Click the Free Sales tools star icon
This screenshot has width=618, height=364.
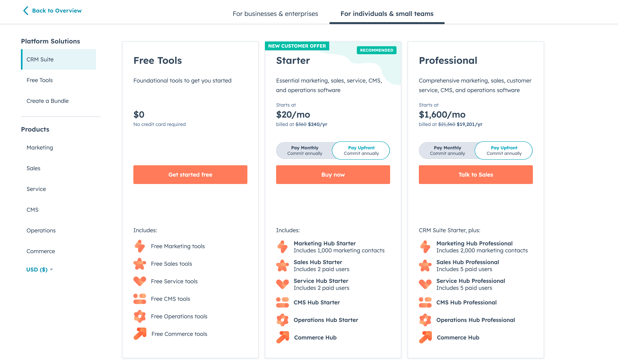point(140,264)
